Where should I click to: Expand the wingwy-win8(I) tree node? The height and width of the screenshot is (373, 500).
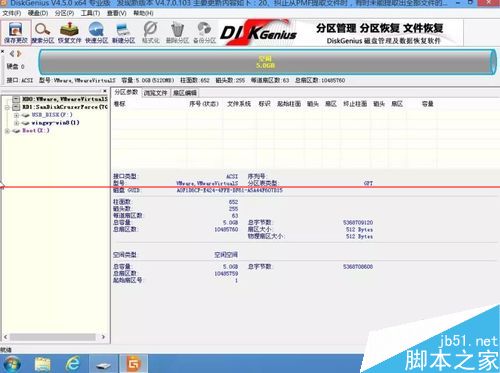(16, 123)
